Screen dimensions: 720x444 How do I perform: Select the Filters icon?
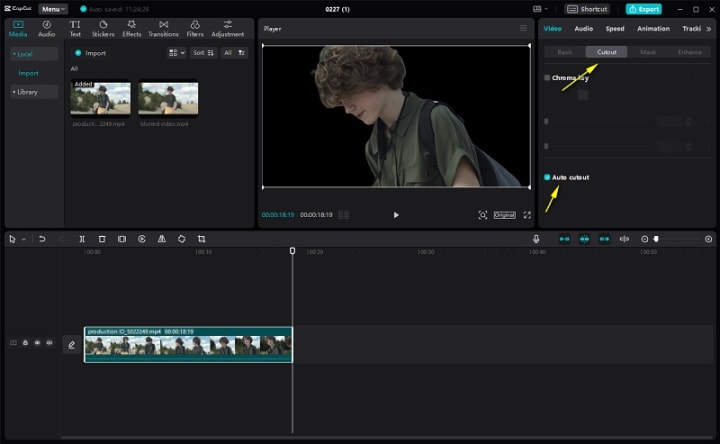195,27
